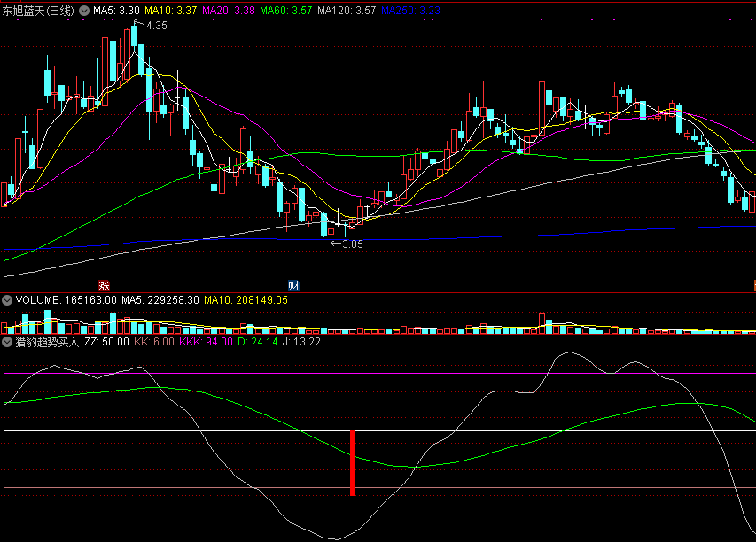Expand the 猎豹趋势买入 indicator panel dropdown
The width and height of the screenshot is (756, 542).
[7, 342]
